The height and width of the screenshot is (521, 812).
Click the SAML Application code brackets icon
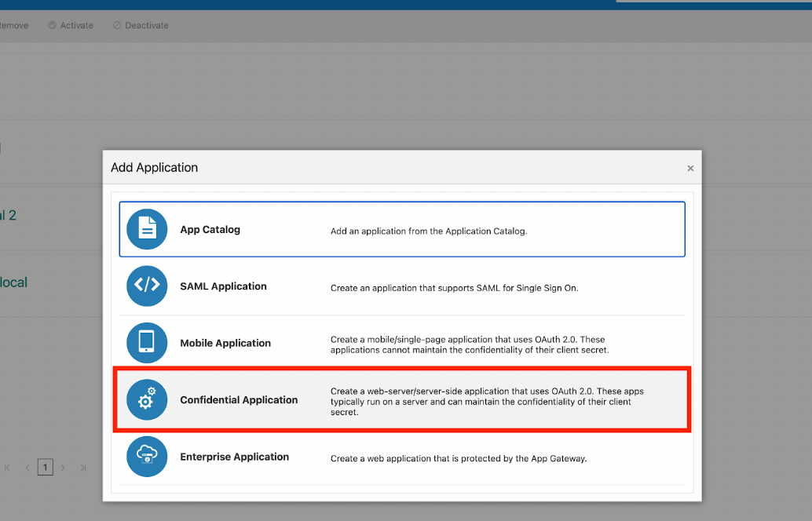[x=147, y=286]
